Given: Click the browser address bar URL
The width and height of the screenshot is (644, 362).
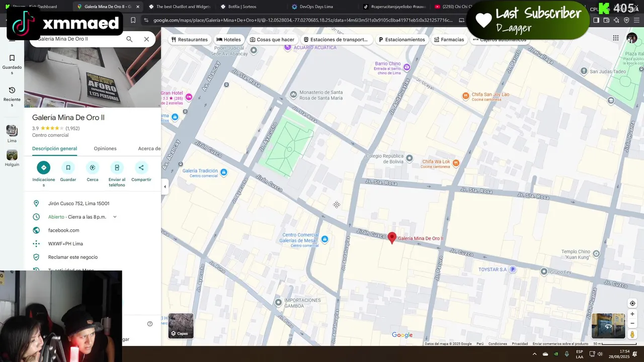Looking at the screenshot, I should pos(303,20).
